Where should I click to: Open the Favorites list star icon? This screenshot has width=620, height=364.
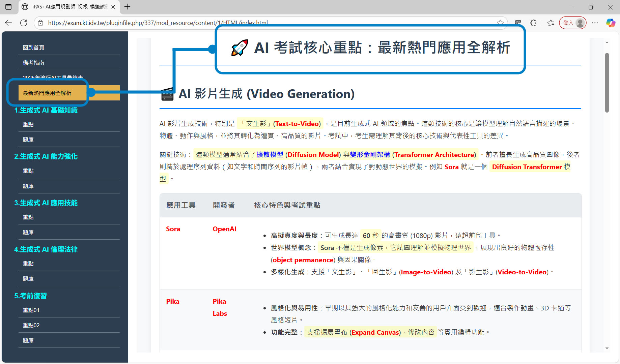[551, 23]
